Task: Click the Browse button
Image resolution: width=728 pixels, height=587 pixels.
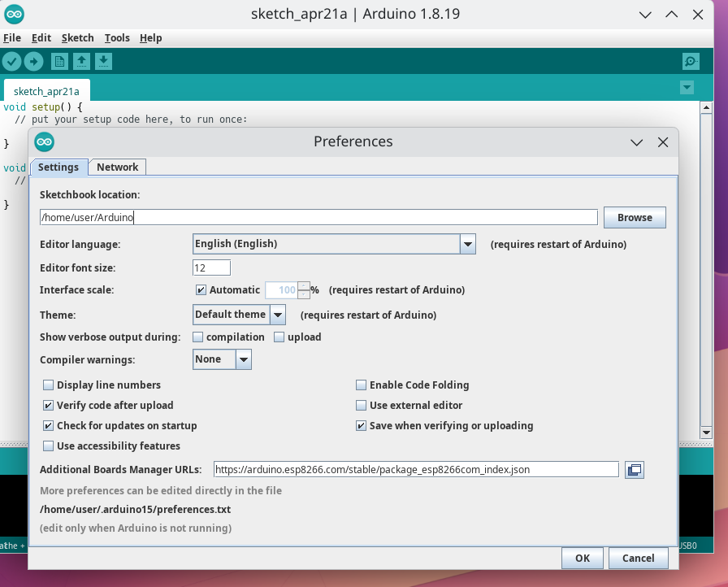Action: (x=635, y=217)
